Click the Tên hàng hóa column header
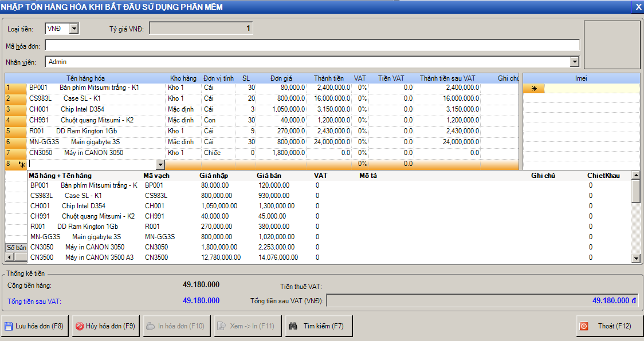644x341 pixels. (x=85, y=78)
